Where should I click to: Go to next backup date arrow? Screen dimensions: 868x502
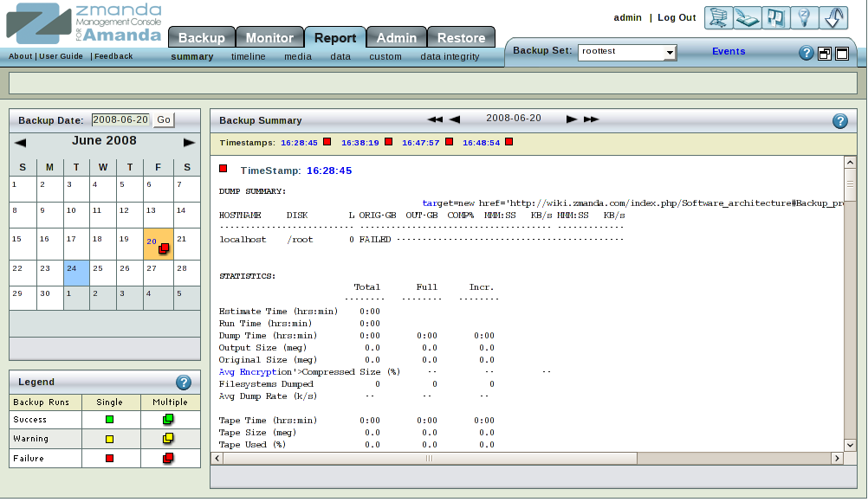(x=572, y=119)
